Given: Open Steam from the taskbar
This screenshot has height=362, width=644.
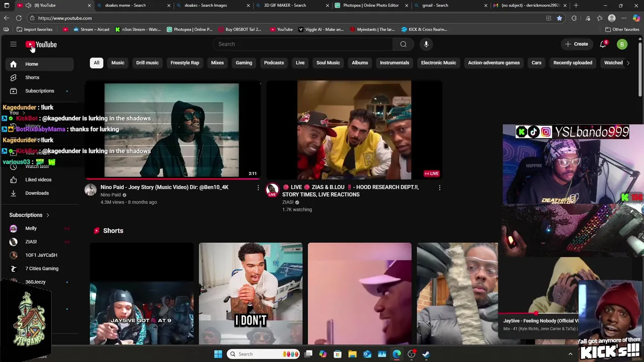Looking at the screenshot, I should 426,354.
